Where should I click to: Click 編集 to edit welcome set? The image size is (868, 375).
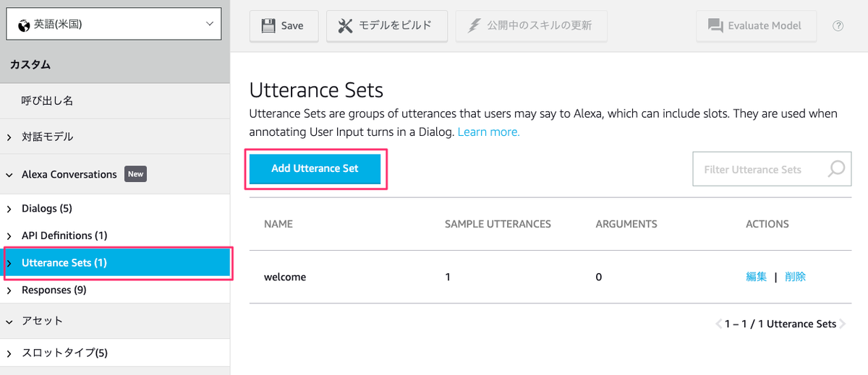756,277
